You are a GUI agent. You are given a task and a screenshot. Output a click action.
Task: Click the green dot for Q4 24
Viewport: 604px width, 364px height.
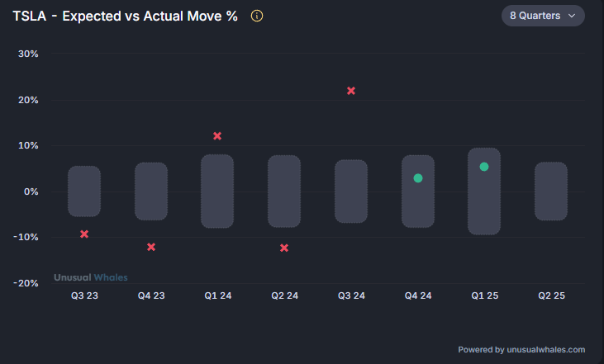point(418,178)
